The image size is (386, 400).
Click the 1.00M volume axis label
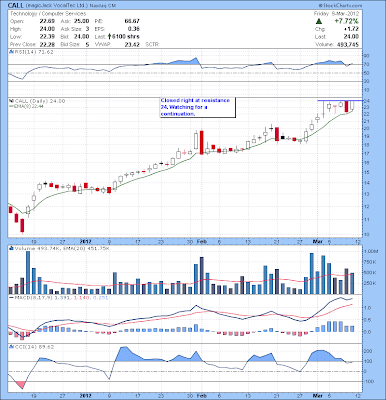point(371,251)
